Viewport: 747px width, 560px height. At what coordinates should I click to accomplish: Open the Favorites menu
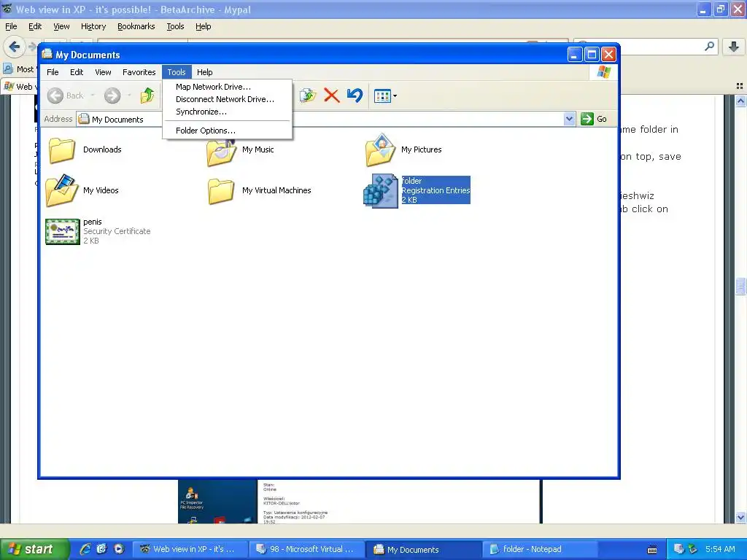[139, 72]
